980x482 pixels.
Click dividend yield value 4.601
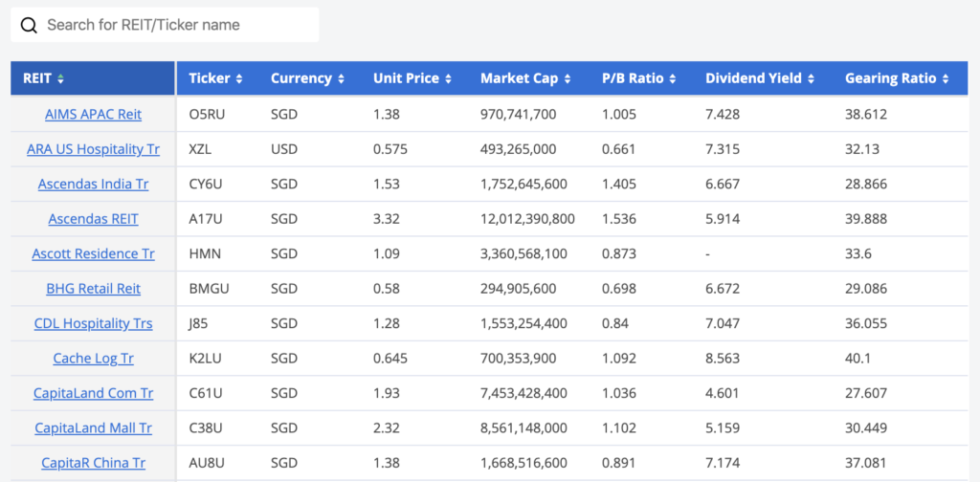[722, 393]
